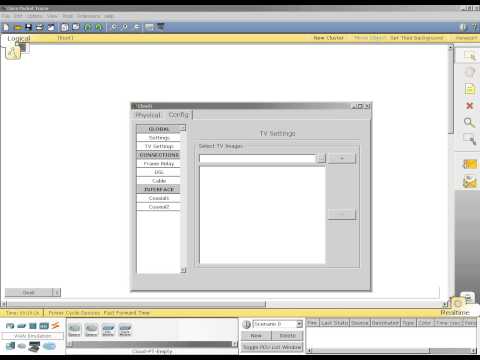The image size is (480, 360).
Task: Click Toggle PDU List Window button
Action: pos(272,347)
